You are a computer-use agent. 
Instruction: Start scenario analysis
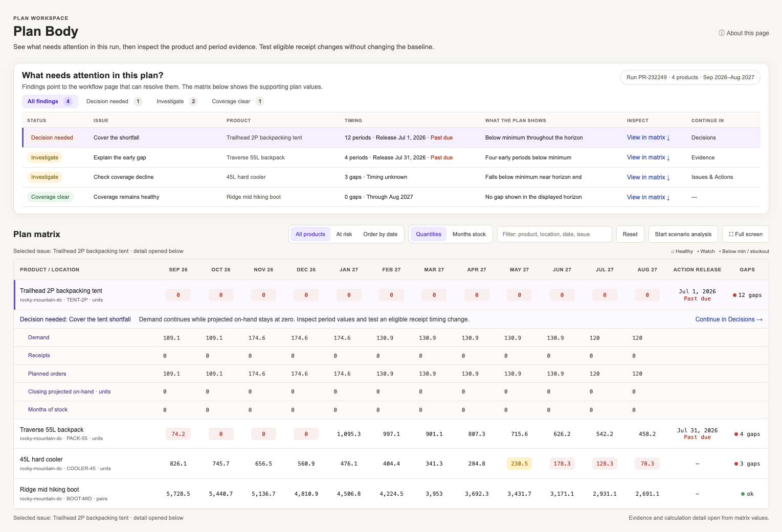(x=683, y=234)
